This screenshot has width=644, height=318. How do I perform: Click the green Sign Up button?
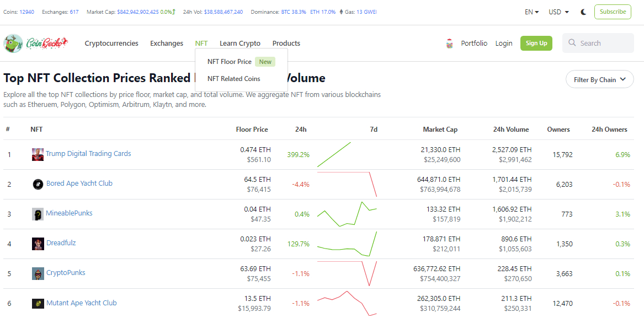pyautogui.click(x=536, y=43)
